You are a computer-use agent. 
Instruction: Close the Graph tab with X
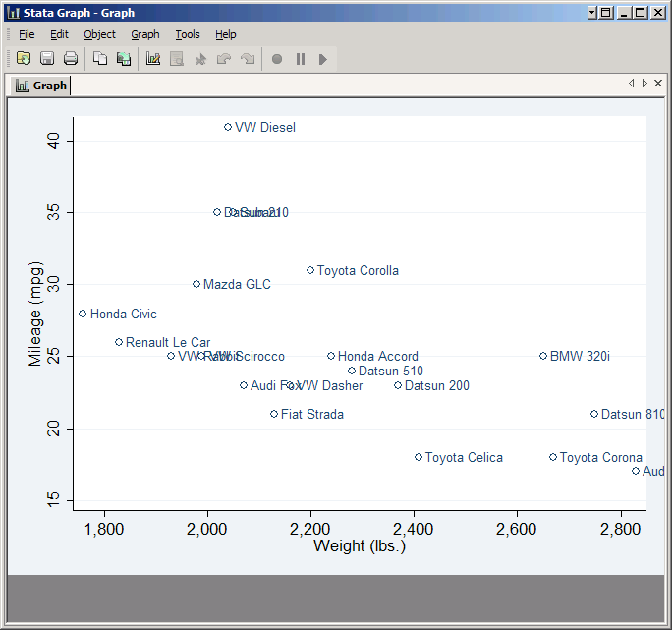click(658, 83)
